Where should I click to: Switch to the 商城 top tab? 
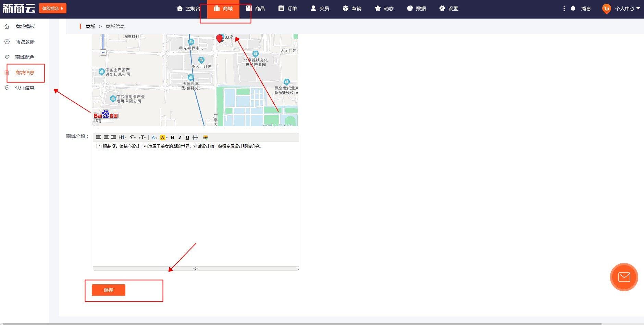point(223,9)
